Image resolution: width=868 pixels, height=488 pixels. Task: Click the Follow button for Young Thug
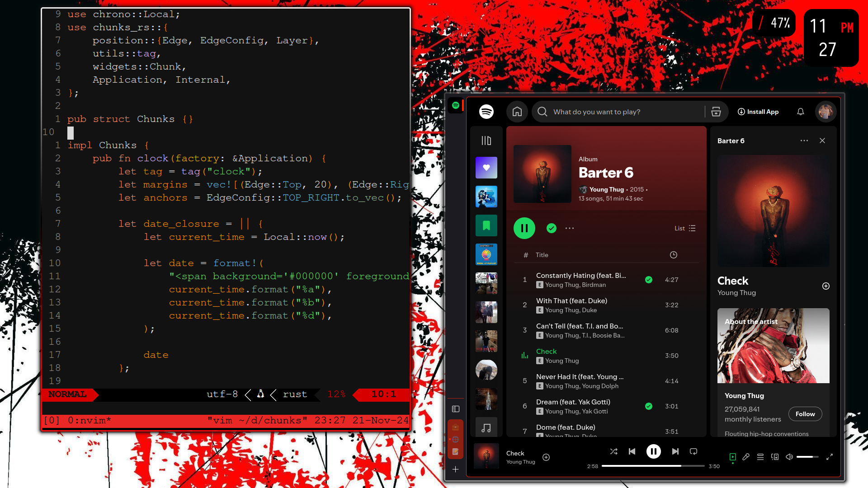pos(805,413)
